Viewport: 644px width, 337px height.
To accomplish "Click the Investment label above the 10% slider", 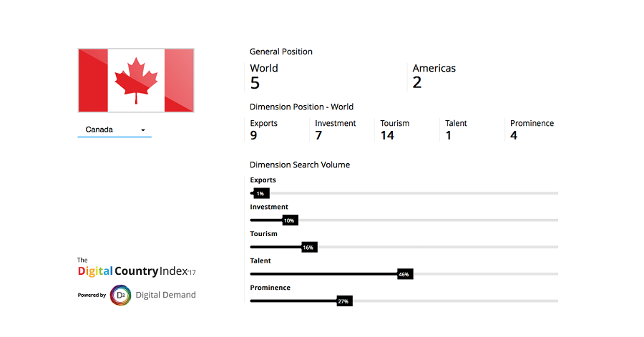I will 269,207.
